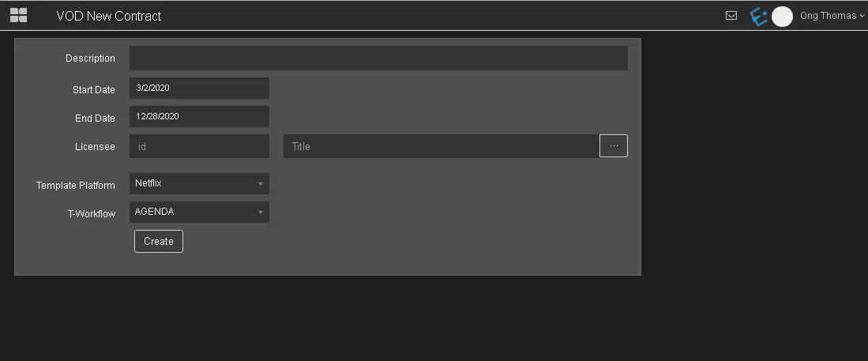Click the Start Date field showing 3/2/2020
Image resolution: width=868 pixels, height=361 pixels.
[199, 88]
